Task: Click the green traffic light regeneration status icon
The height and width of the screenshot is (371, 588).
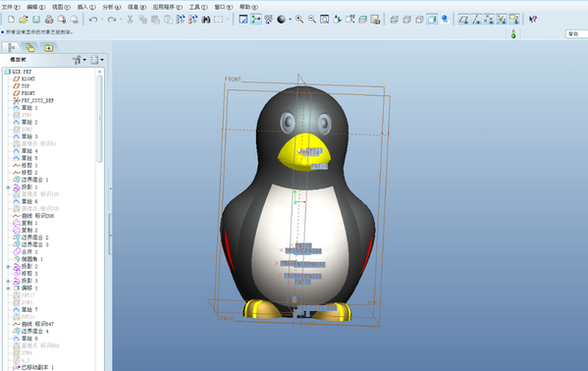Action: coord(513,34)
